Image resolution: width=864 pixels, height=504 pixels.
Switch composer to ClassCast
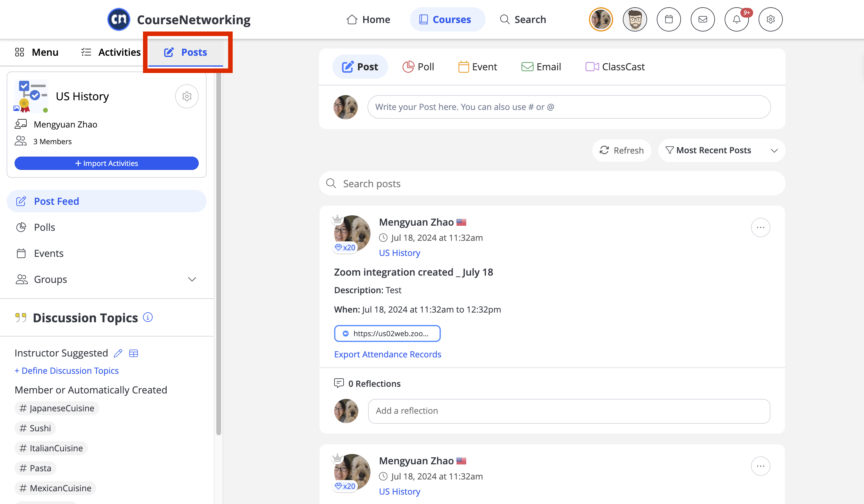[615, 67]
